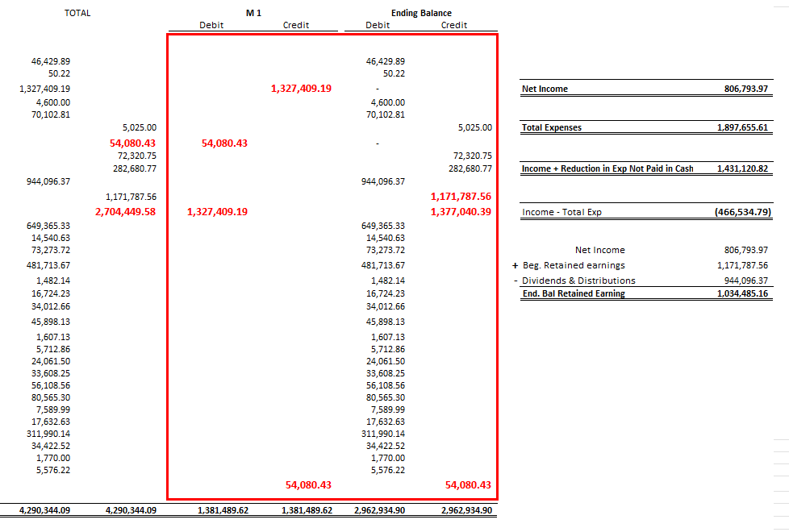Select red 54,080.43 in Ending Balance Credit column
Screen dimensions: 789x532
coord(468,485)
